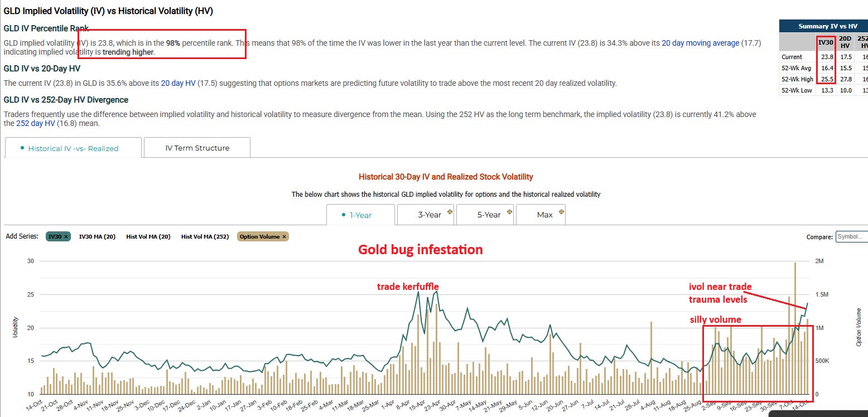
Task: Open the 252 day HV link
Action: coord(36,123)
